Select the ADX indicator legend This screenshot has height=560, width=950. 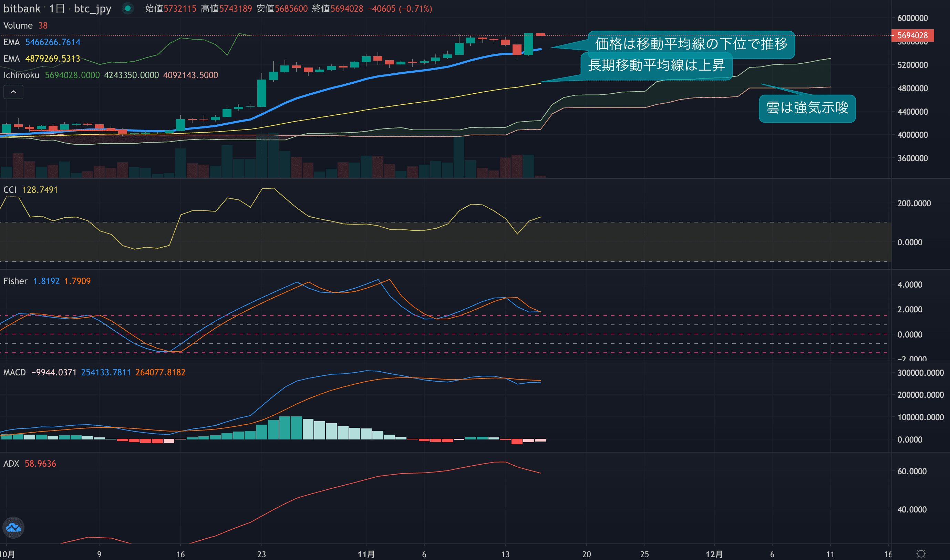[11, 464]
